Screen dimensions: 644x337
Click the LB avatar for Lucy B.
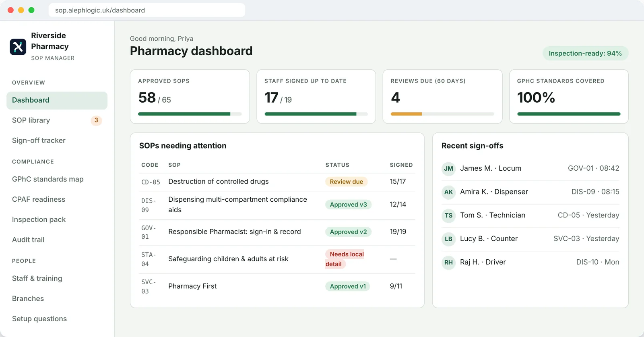448,239
